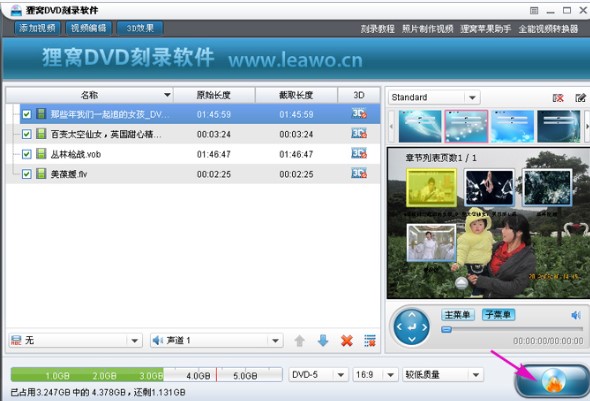
Task: Click the preview playback progress slider
Action: click(512, 329)
